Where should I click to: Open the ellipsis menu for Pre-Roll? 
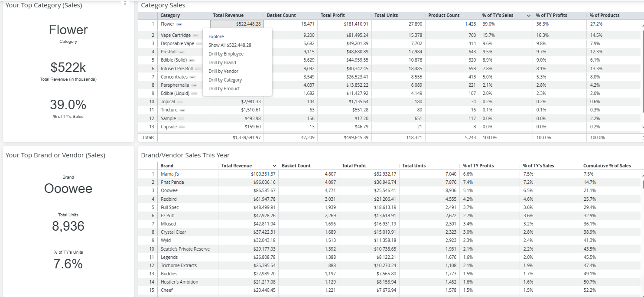pyautogui.click(x=182, y=52)
